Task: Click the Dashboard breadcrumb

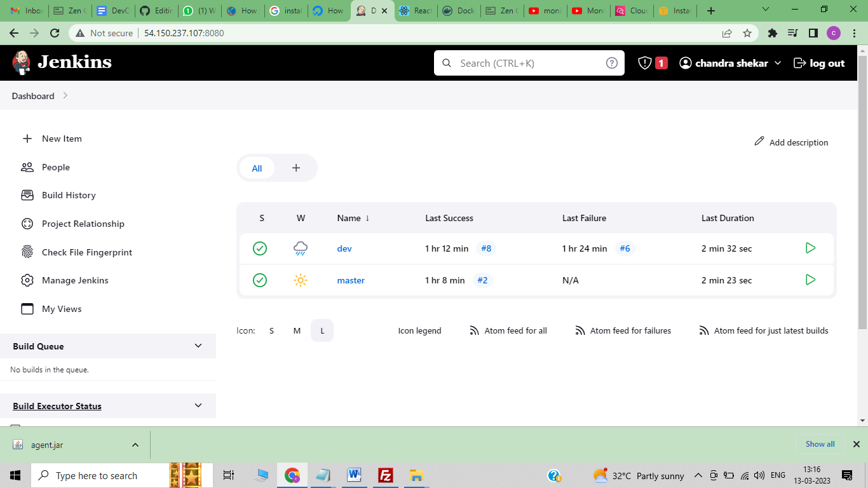Action: coord(33,95)
